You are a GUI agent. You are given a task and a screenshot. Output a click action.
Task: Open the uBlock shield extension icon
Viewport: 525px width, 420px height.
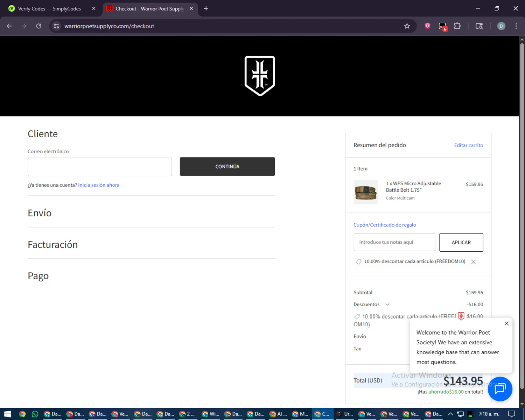427,26
